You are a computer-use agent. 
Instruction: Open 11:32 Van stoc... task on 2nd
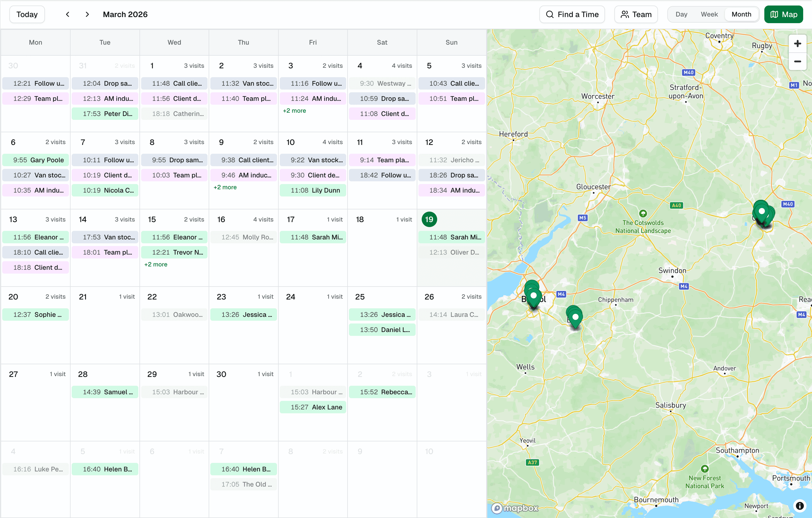[243, 83]
